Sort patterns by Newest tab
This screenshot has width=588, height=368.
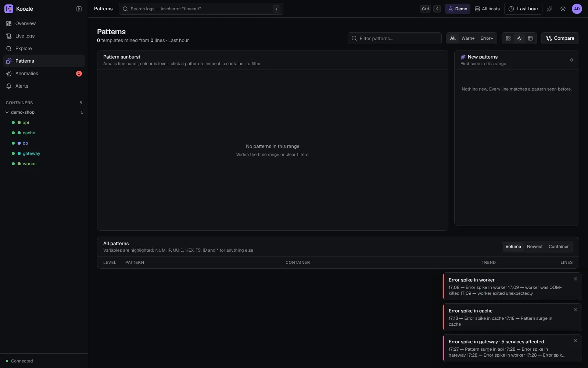[x=535, y=247]
